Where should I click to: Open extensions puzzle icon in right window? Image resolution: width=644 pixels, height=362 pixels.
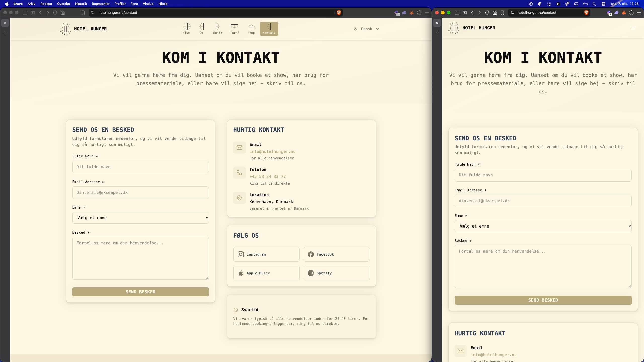pos(631,13)
